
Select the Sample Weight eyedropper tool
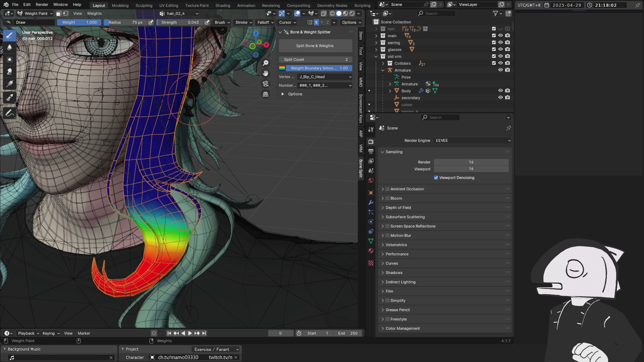tap(9, 98)
